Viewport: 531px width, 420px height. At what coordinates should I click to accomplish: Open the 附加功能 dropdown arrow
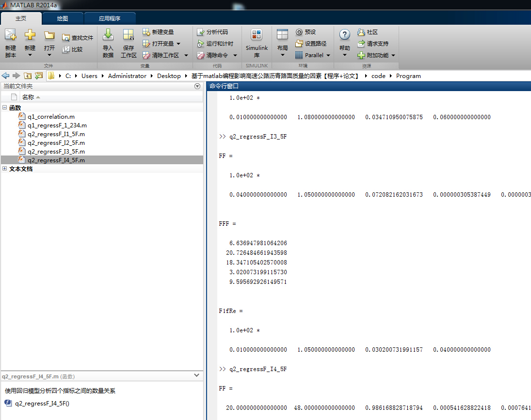[x=393, y=55]
